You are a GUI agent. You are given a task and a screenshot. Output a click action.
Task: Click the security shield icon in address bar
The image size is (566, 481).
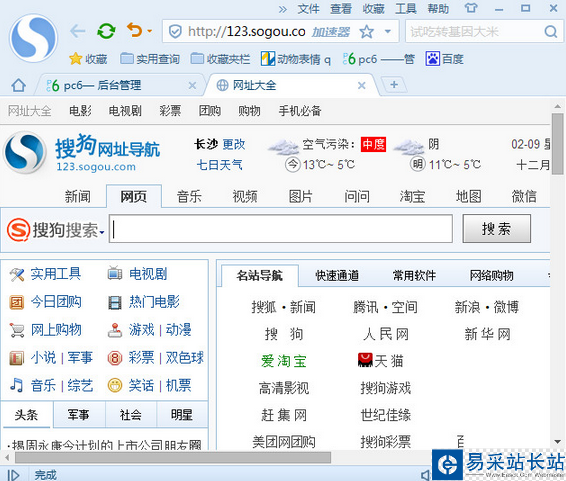click(175, 32)
